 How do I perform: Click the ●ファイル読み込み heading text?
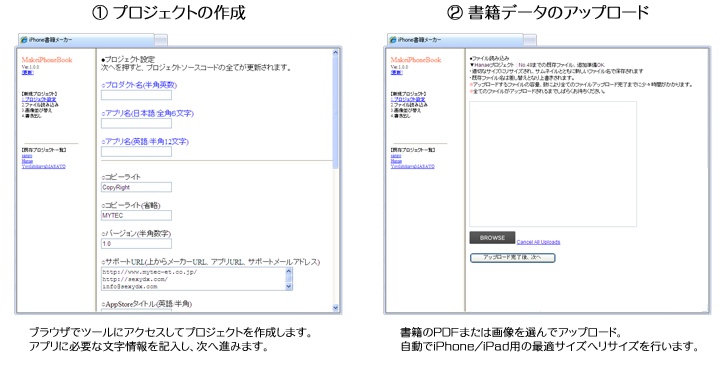[489, 59]
